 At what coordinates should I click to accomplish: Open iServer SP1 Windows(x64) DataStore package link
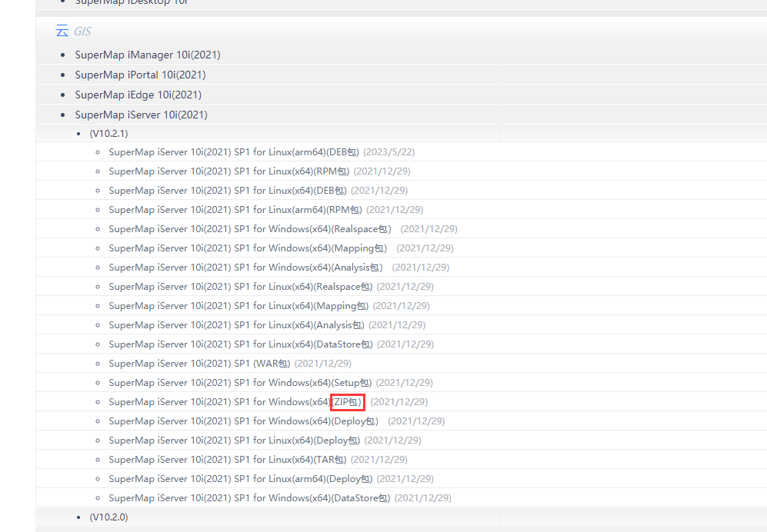tap(249, 497)
